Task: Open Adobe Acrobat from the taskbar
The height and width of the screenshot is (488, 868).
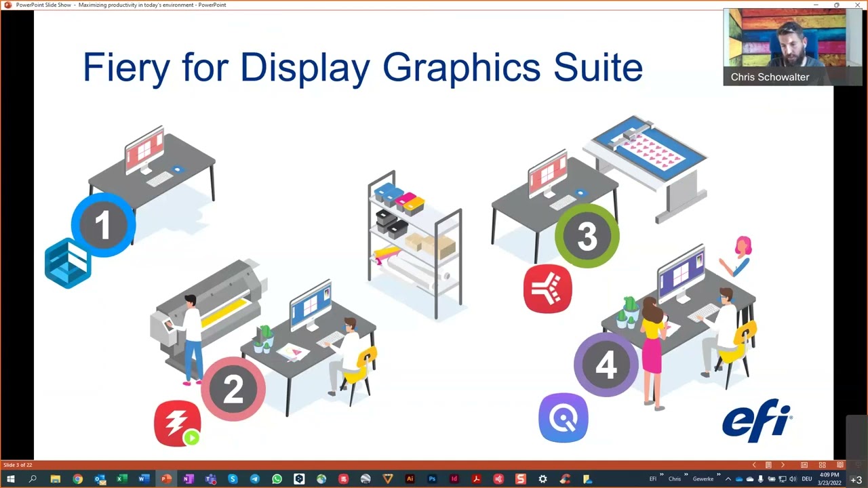Action: pos(476,479)
